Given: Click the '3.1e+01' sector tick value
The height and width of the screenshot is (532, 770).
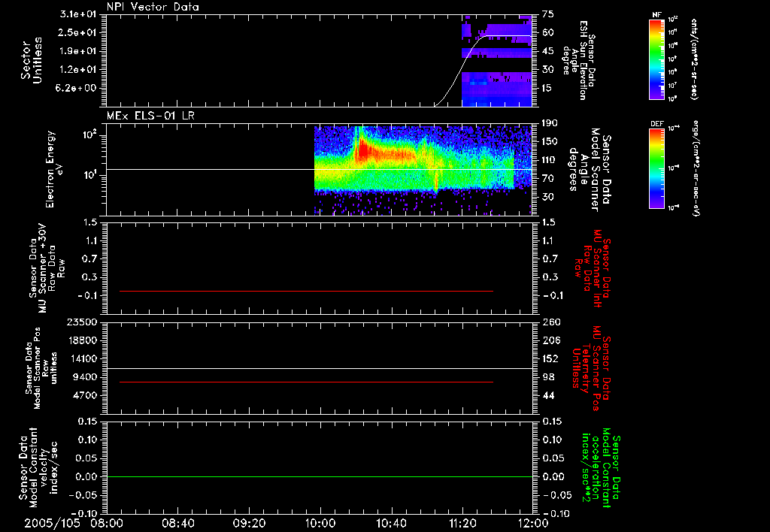Looking at the screenshot, I should click(x=78, y=14).
